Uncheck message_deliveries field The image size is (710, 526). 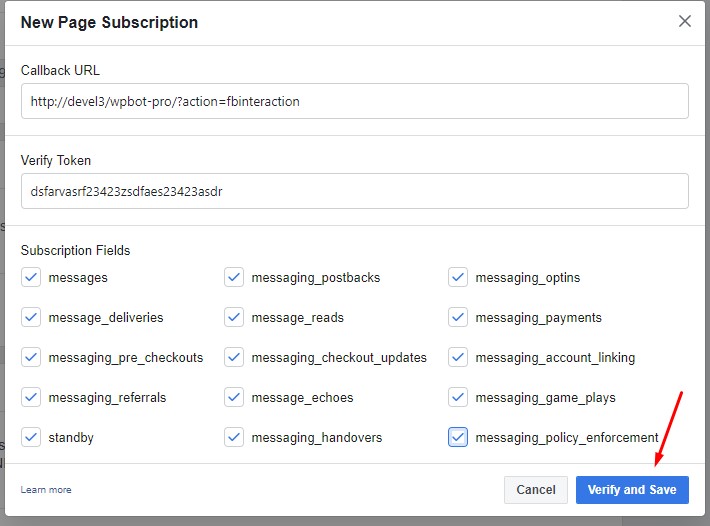(31, 317)
